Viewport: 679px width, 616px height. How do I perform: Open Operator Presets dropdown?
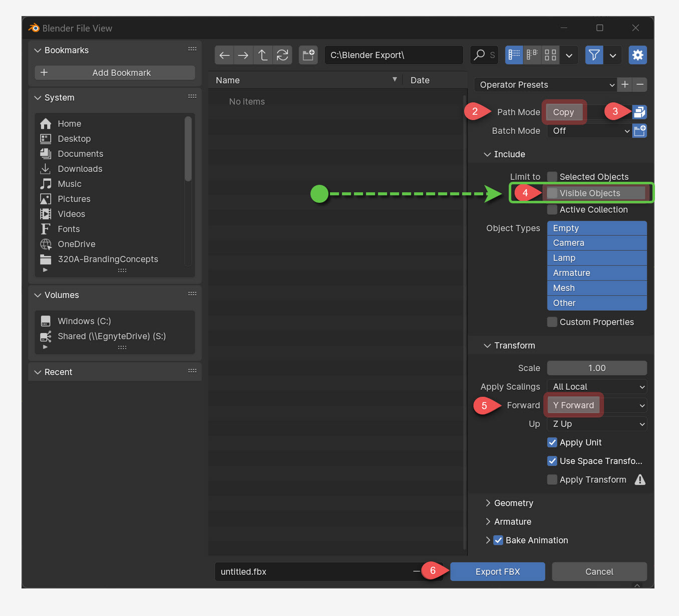pyautogui.click(x=545, y=85)
